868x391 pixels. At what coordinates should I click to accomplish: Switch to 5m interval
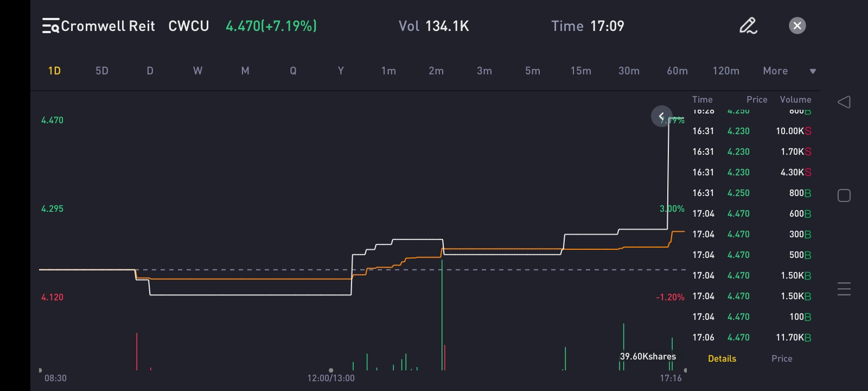click(x=533, y=71)
